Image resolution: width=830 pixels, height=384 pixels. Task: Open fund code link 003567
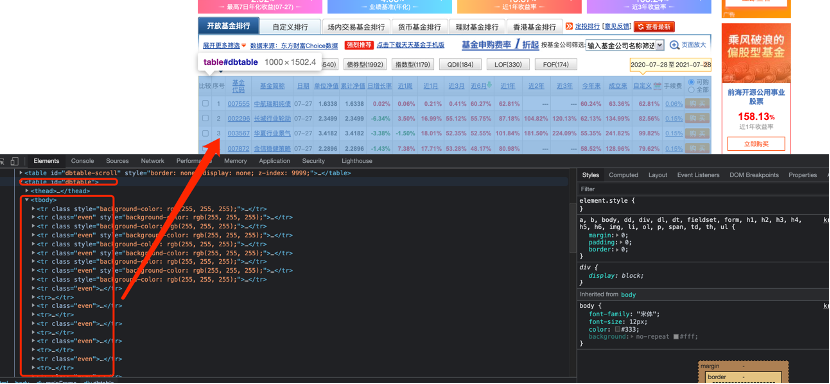click(x=238, y=133)
